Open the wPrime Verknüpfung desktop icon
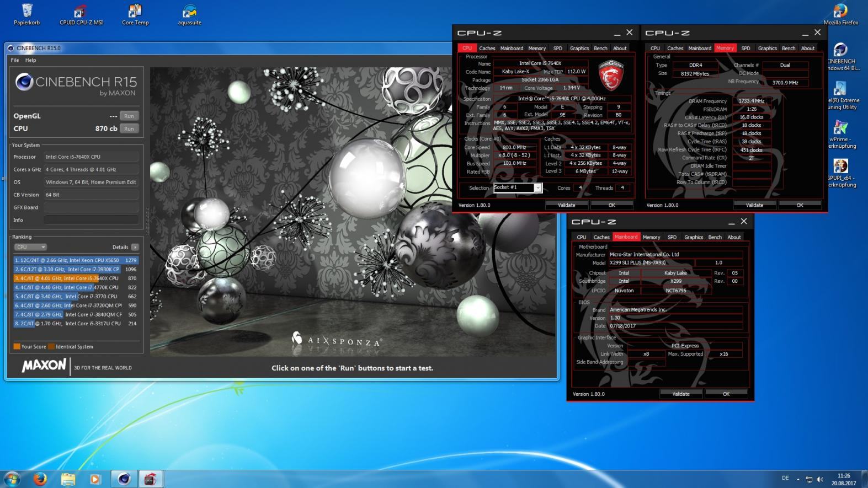The image size is (868, 488). pyautogui.click(x=841, y=135)
